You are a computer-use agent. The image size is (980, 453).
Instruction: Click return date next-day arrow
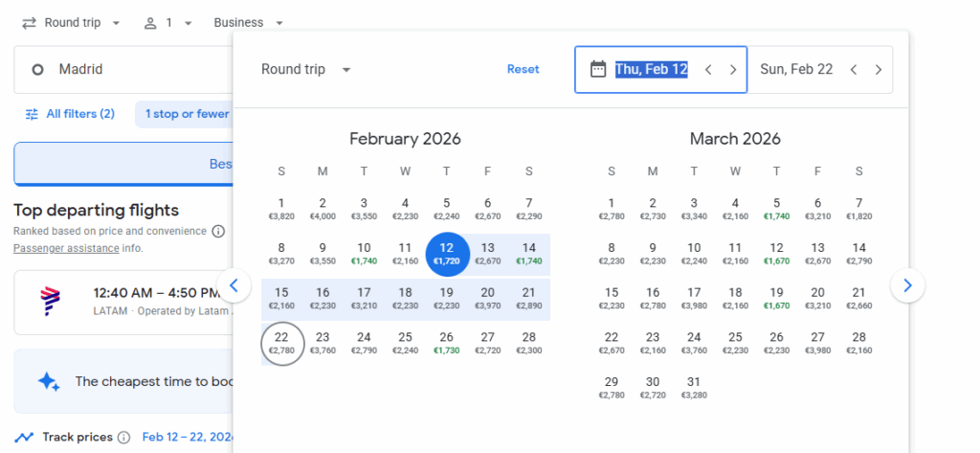pos(879,69)
